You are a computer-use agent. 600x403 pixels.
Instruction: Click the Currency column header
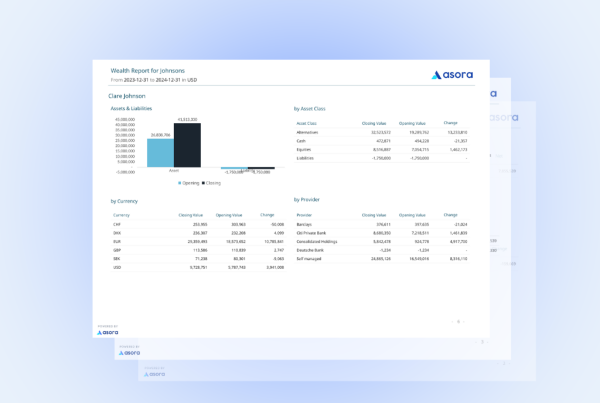point(122,215)
